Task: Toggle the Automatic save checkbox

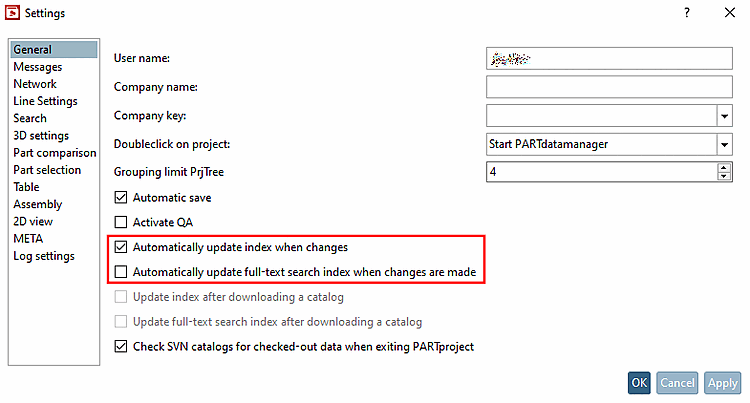Action: tap(122, 198)
